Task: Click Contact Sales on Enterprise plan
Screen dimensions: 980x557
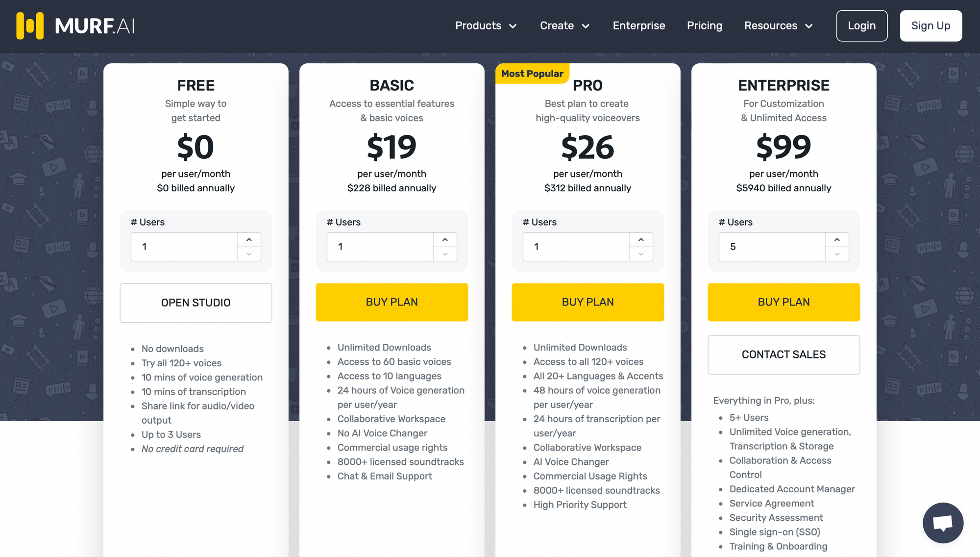Action: click(x=784, y=354)
